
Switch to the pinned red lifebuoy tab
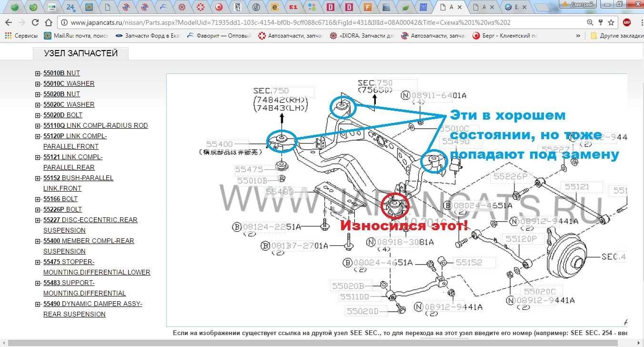click(x=201, y=7)
